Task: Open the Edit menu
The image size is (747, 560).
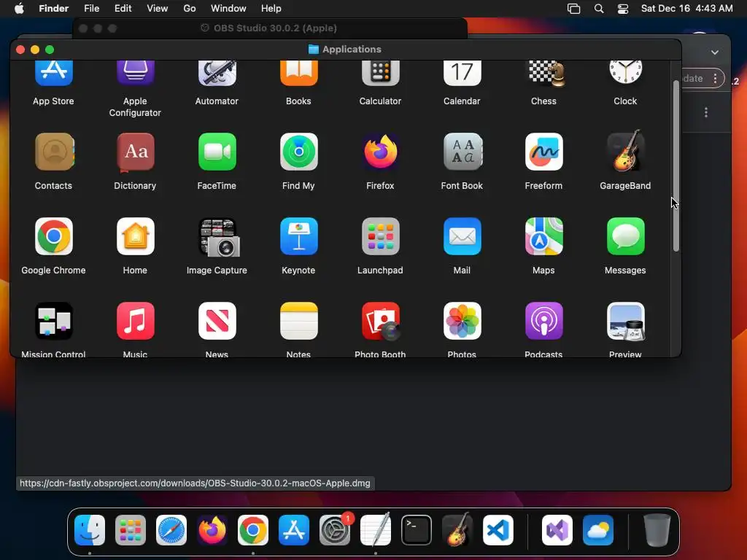Action: 123,9
